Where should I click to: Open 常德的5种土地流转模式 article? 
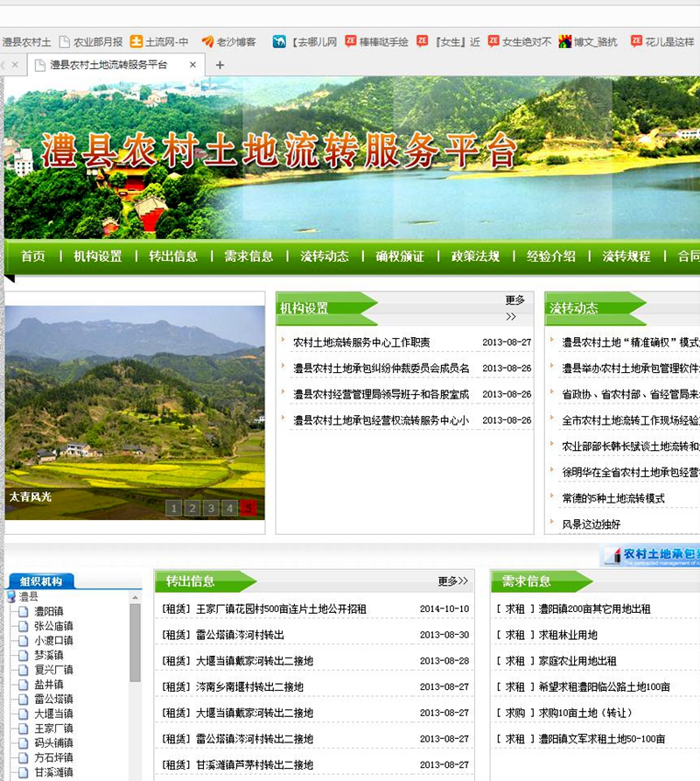tap(613, 498)
